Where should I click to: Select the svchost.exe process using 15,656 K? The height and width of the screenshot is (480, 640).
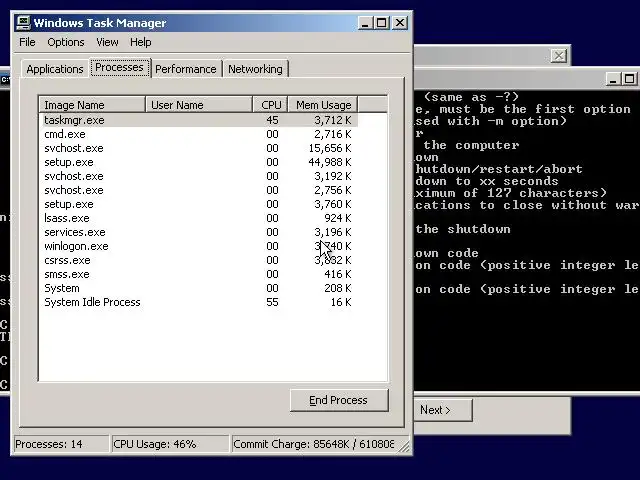click(199, 148)
